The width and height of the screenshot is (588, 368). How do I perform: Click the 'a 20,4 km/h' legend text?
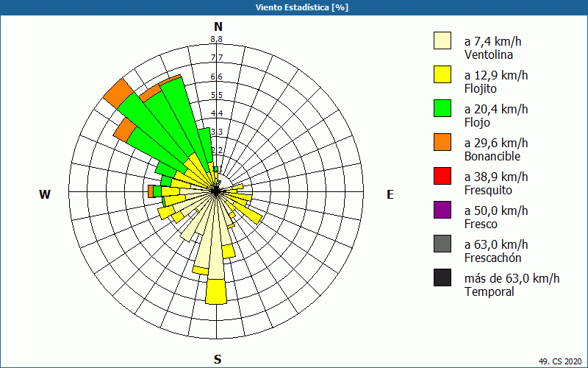coord(495,109)
